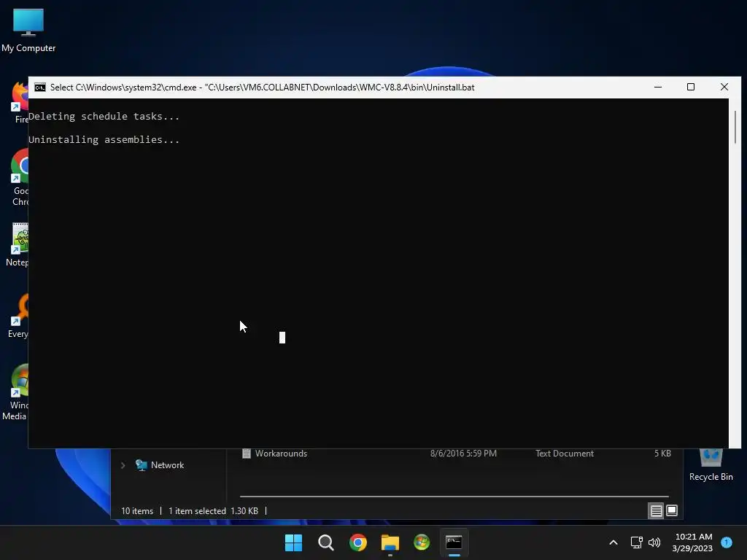Viewport: 747px width, 560px height.
Task: Open File Explorer from the taskbar
Action: (x=390, y=542)
